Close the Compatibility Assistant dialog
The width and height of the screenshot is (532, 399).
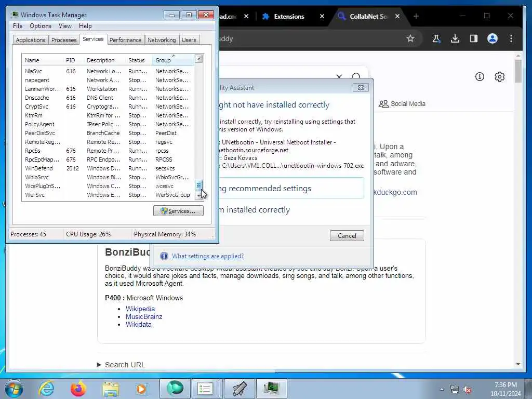pyautogui.click(x=361, y=87)
